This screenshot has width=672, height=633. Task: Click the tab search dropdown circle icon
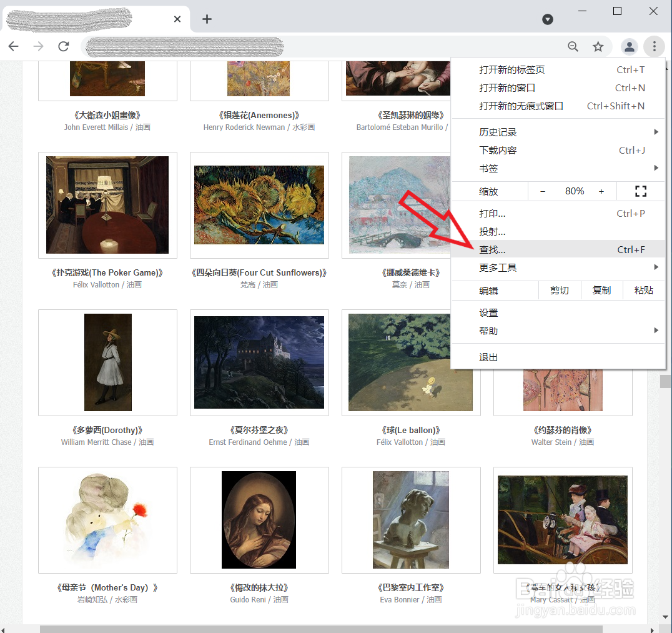547,19
